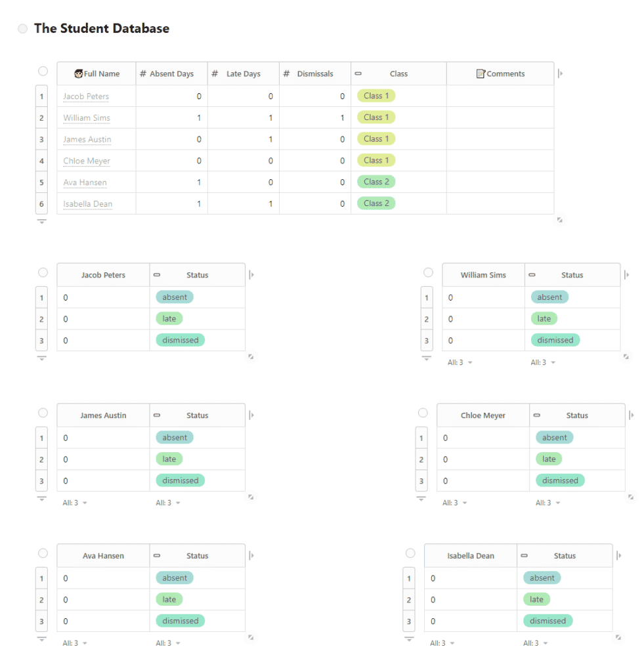Click the resize handle at the main table's corner

point(560,220)
